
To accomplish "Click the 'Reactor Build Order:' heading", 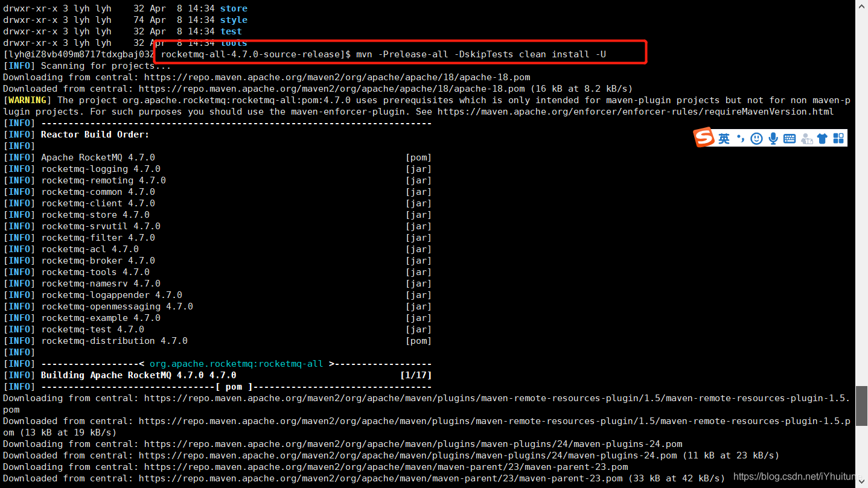I will pyautogui.click(x=95, y=135).
